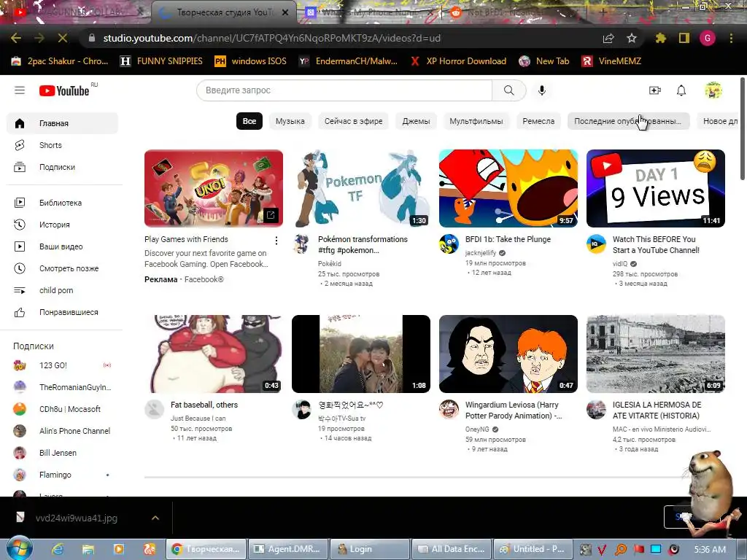The height and width of the screenshot is (560, 747).
Task: Play BFDI 1b: Take the Plunge thumbnail
Action: 508,189
